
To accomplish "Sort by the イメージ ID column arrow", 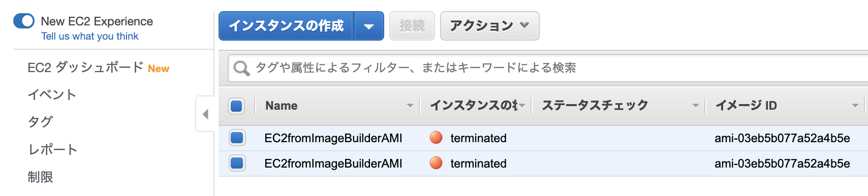I will (855, 106).
